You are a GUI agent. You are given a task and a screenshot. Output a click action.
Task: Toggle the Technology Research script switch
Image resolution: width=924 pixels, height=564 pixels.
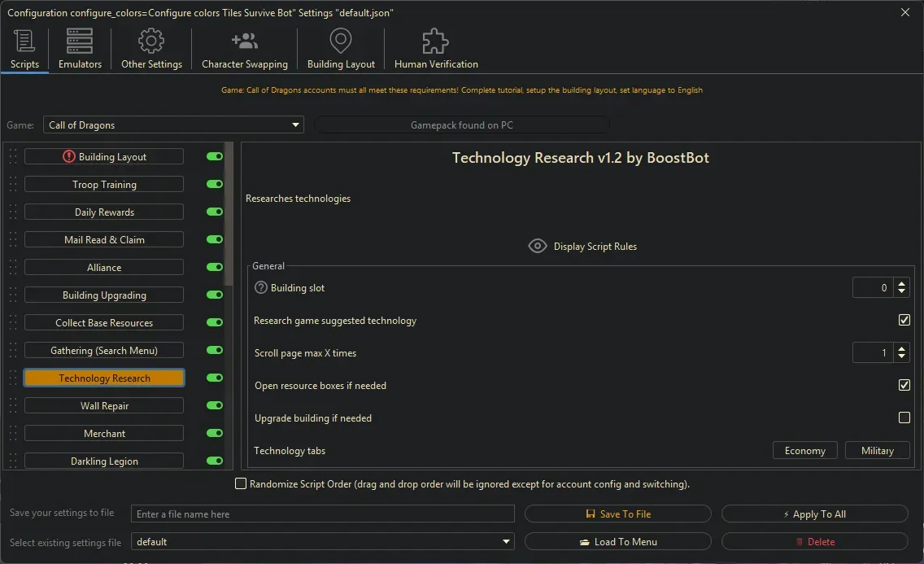(x=214, y=378)
